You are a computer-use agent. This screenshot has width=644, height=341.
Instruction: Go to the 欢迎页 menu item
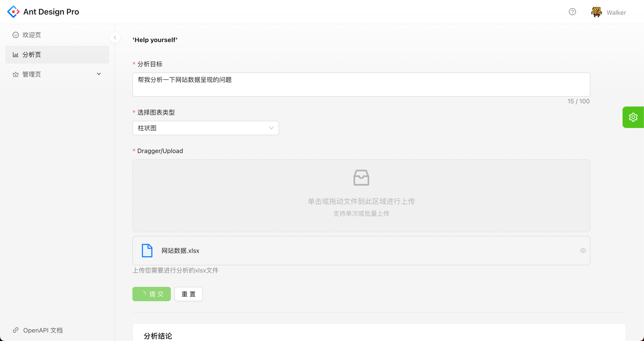(57, 35)
